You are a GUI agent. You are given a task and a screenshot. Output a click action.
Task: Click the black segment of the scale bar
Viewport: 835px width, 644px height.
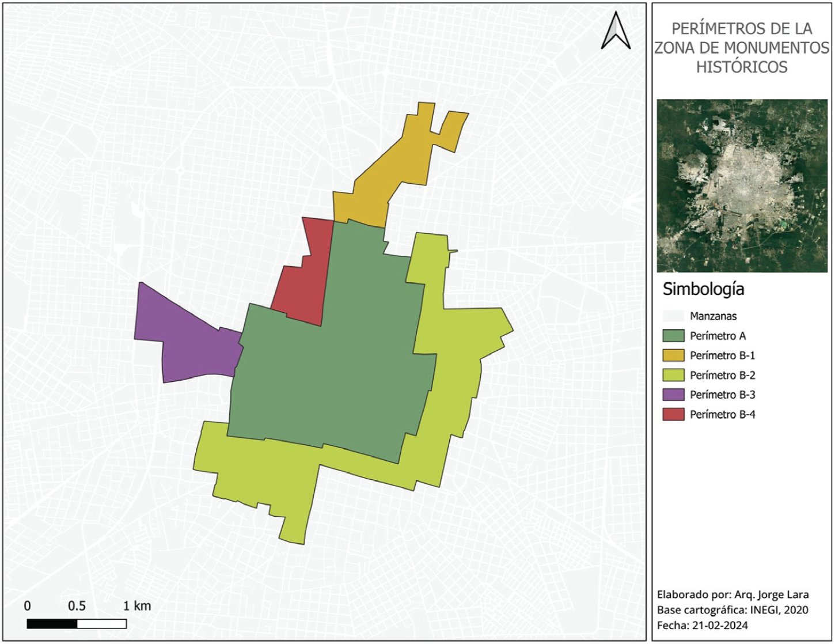(x=52, y=624)
